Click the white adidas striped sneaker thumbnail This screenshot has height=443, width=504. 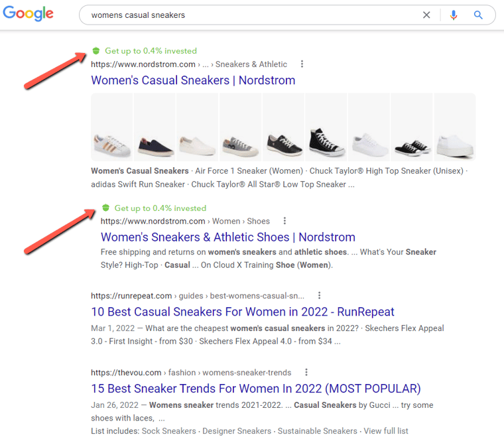(x=112, y=127)
